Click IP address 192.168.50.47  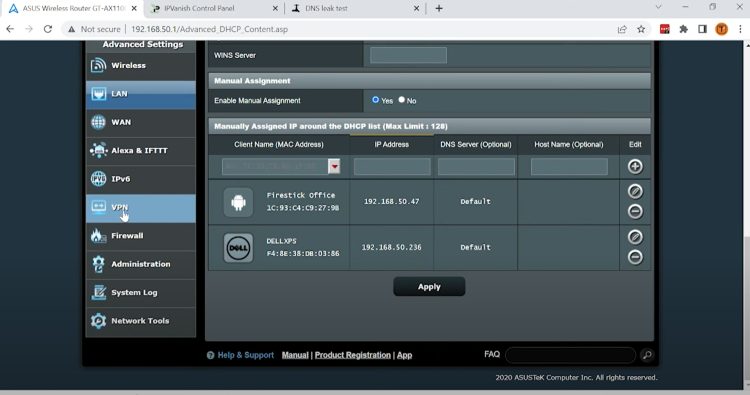tap(391, 202)
